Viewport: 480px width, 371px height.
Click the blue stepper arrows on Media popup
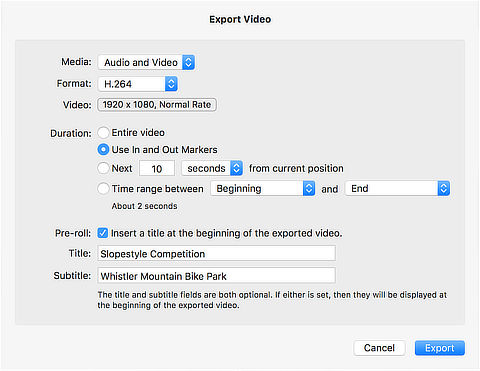(188, 62)
